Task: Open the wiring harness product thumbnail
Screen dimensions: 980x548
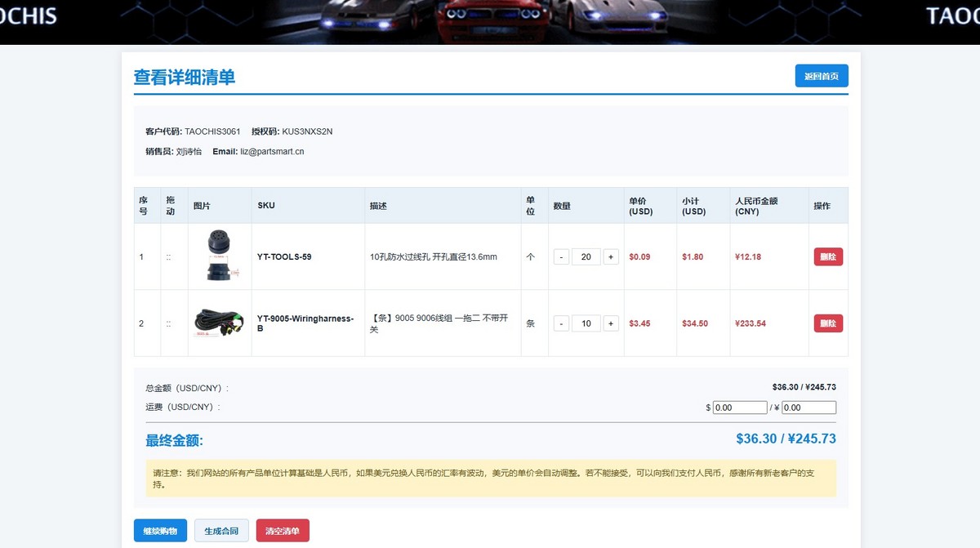Action: point(219,323)
